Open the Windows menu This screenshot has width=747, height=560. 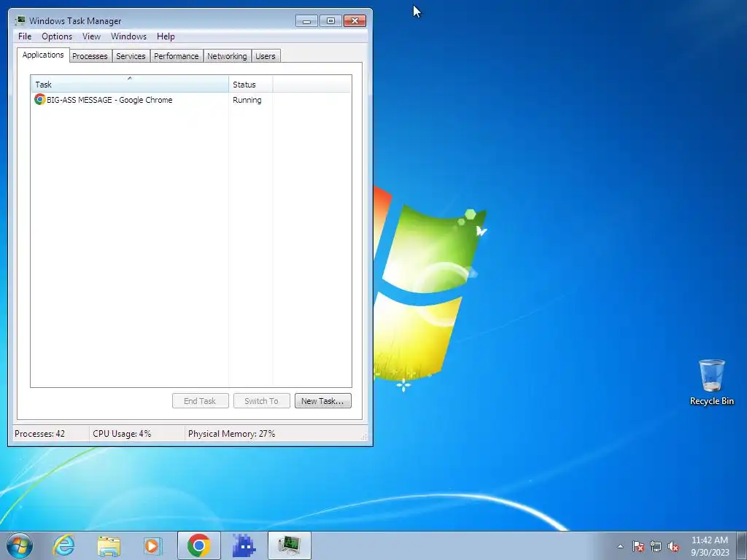[x=128, y=36]
